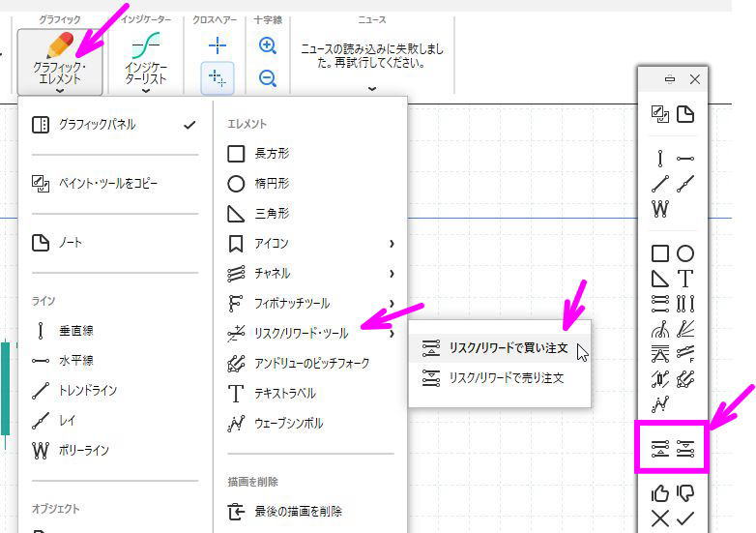The image size is (756, 533).
Task: Select vertical channel icon in floating panel
Action: point(685,304)
